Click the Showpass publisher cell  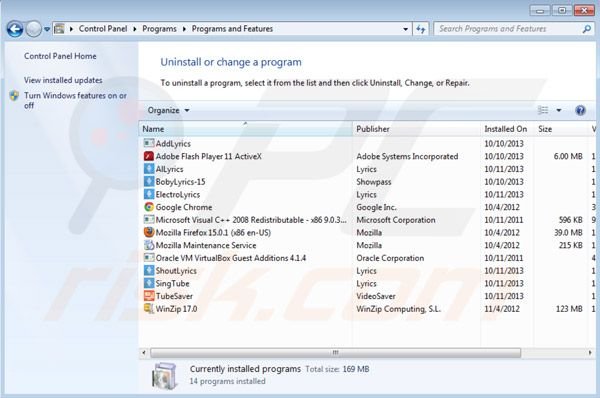(x=374, y=182)
